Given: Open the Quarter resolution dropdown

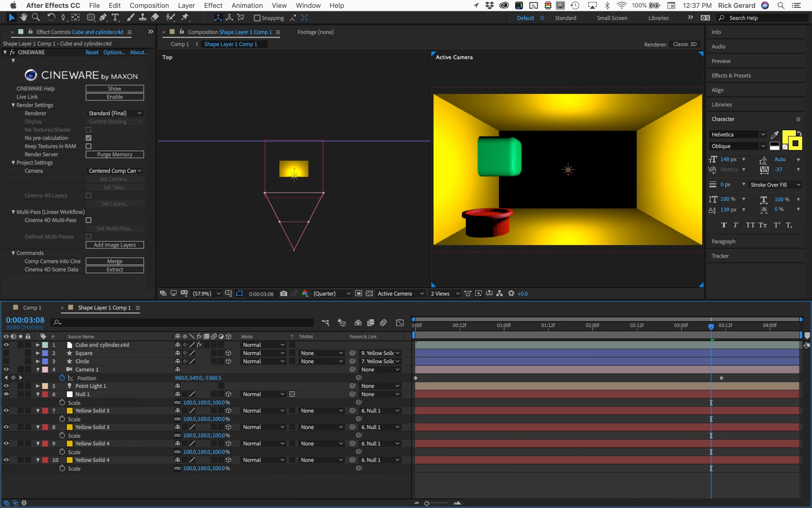Looking at the screenshot, I should (x=332, y=294).
